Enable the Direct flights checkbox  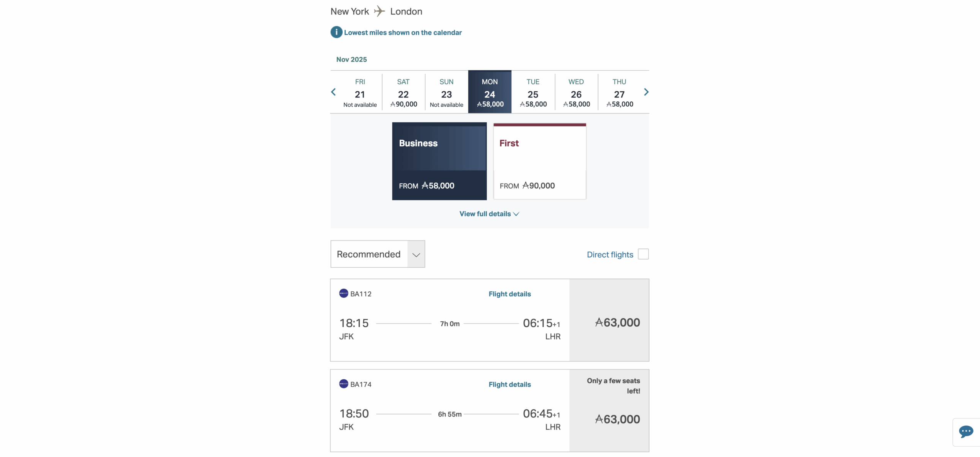[644, 254]
